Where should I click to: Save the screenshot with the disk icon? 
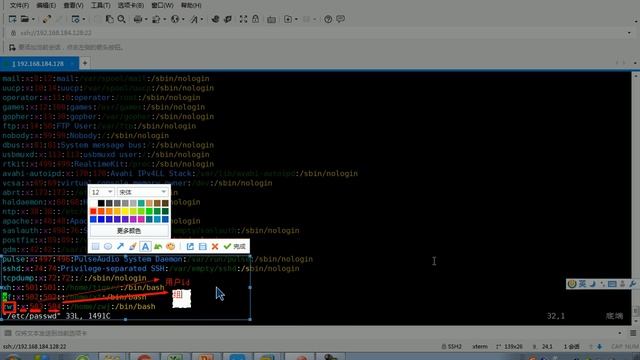pos(202,247)
